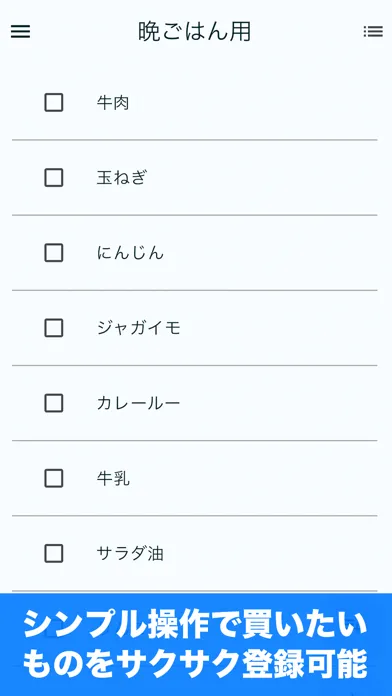The height and width of the screenshot is (696, 392).
Task: Open the にんじん list entry
Action: point(130,253)
